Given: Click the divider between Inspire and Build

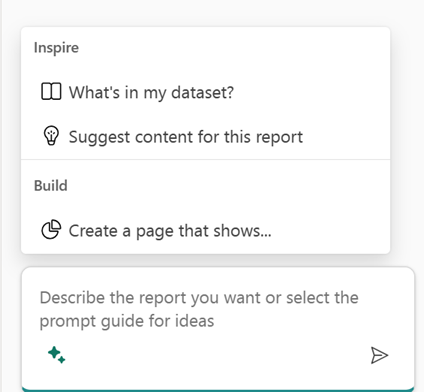Looking at the screenshot, I should (x=206, y=159).
